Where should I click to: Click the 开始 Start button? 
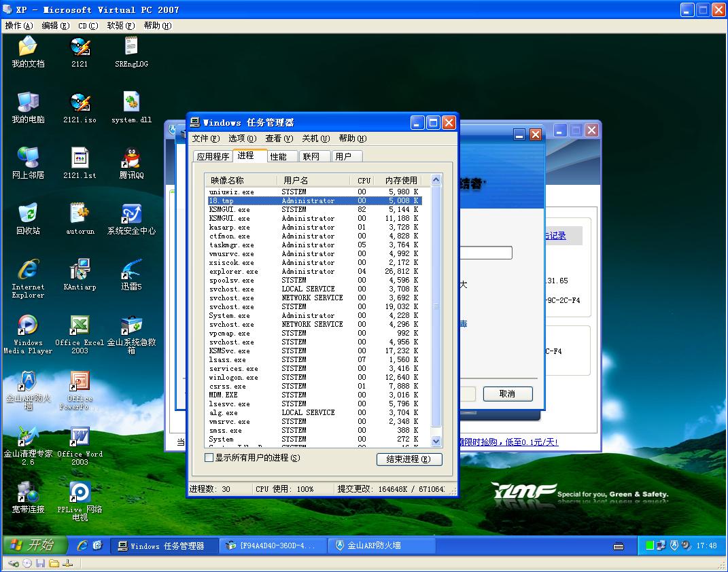(x=34, y=545)
